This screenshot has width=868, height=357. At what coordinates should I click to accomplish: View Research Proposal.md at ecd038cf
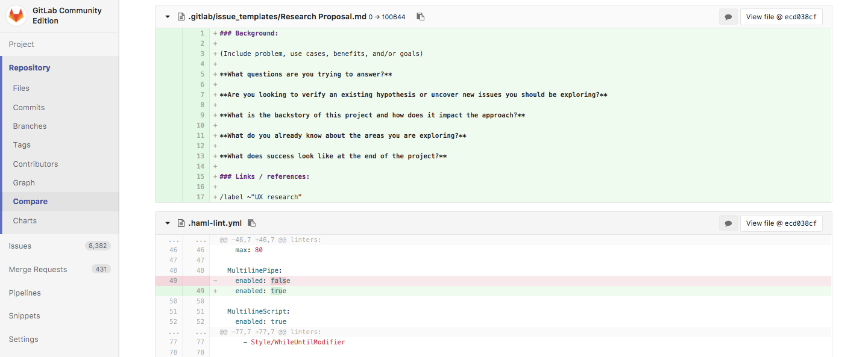pos(781,17)
